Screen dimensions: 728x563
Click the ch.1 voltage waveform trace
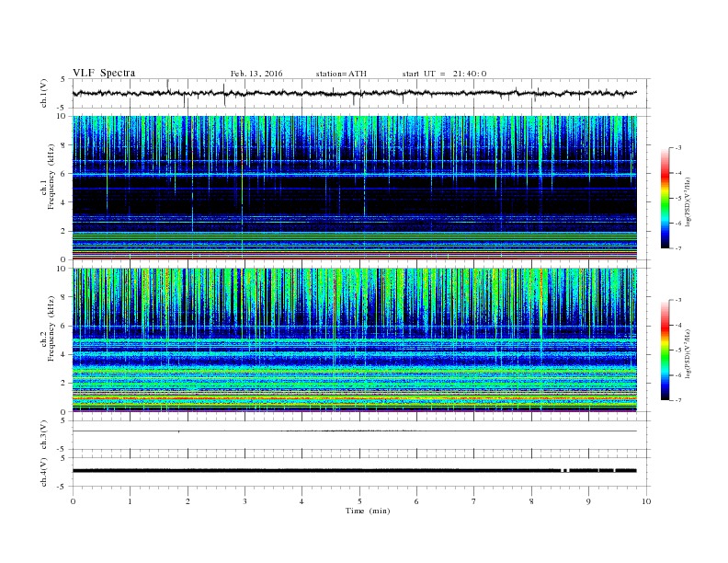tap(354, 93)
